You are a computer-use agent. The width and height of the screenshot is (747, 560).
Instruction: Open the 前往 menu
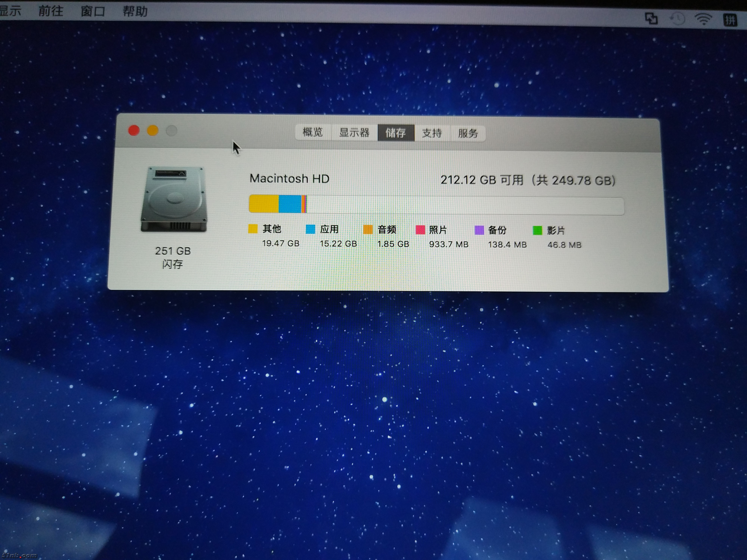(51, 11)
